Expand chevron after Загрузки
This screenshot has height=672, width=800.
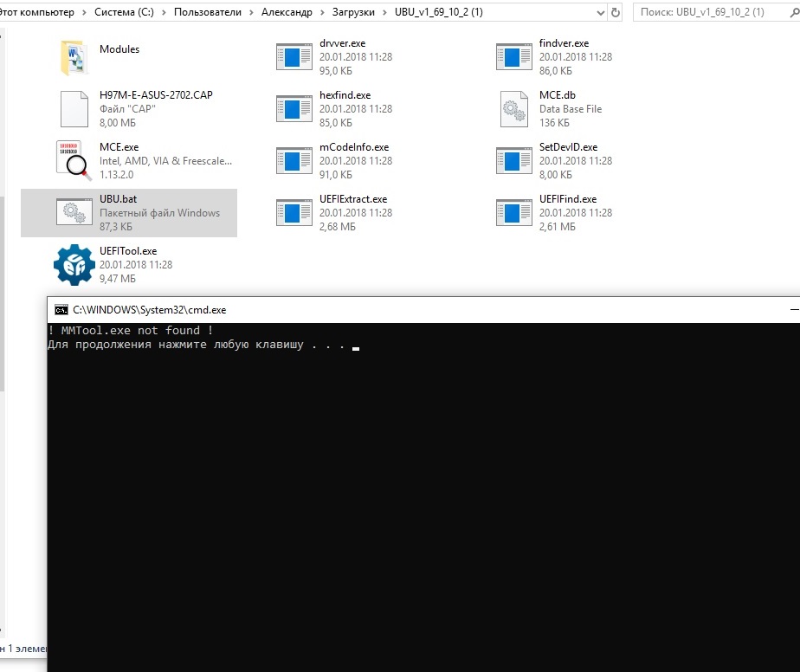384,12
